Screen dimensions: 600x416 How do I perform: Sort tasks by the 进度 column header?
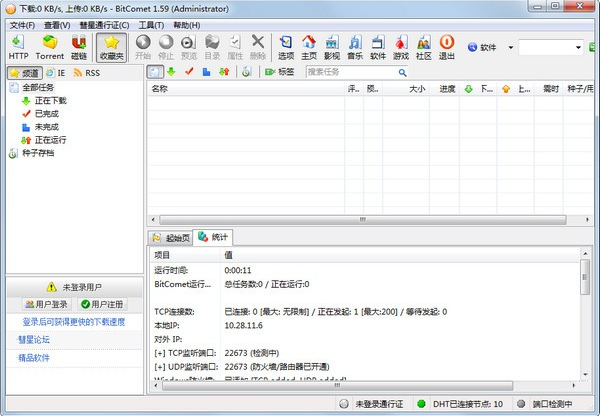click(x=444, y=89)
